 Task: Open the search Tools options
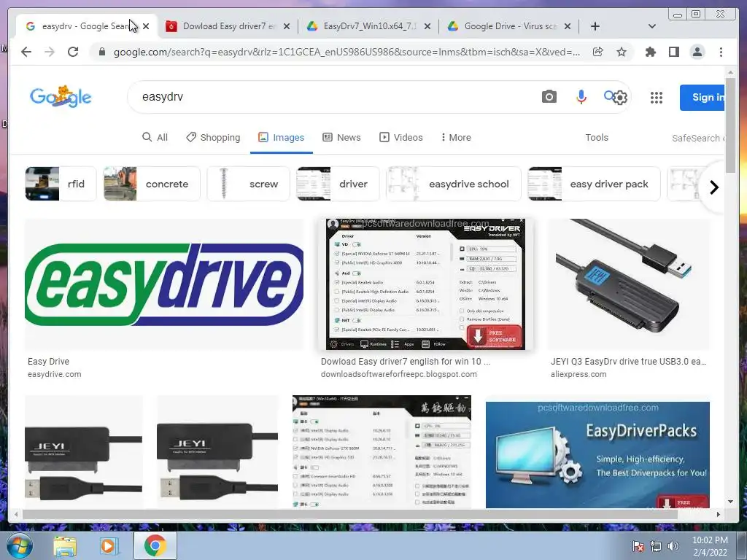[x=597, y=137]
